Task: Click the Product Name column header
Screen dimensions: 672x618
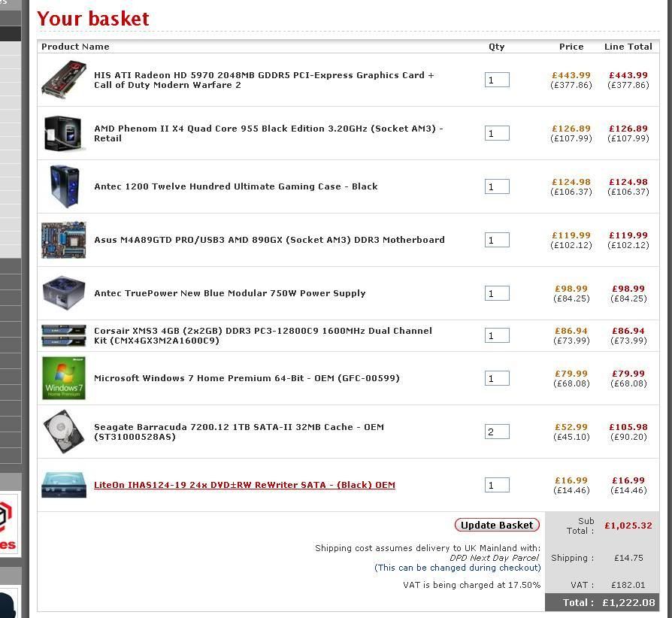Action: pos(75,47)
